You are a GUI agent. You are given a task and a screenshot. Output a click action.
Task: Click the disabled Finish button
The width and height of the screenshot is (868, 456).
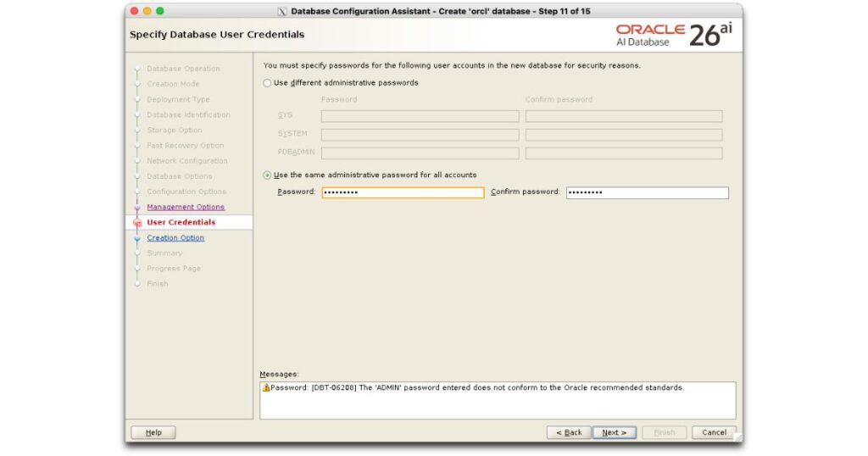pos(665,433)
